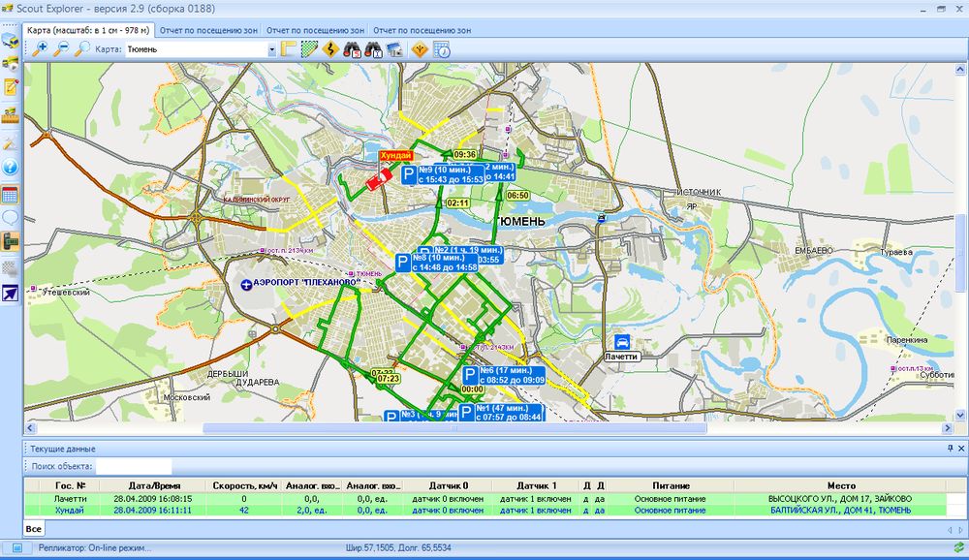Screen dimensions: 969x560
Task: Select the green hatched zone tool
Action: [x=310, y=49]
